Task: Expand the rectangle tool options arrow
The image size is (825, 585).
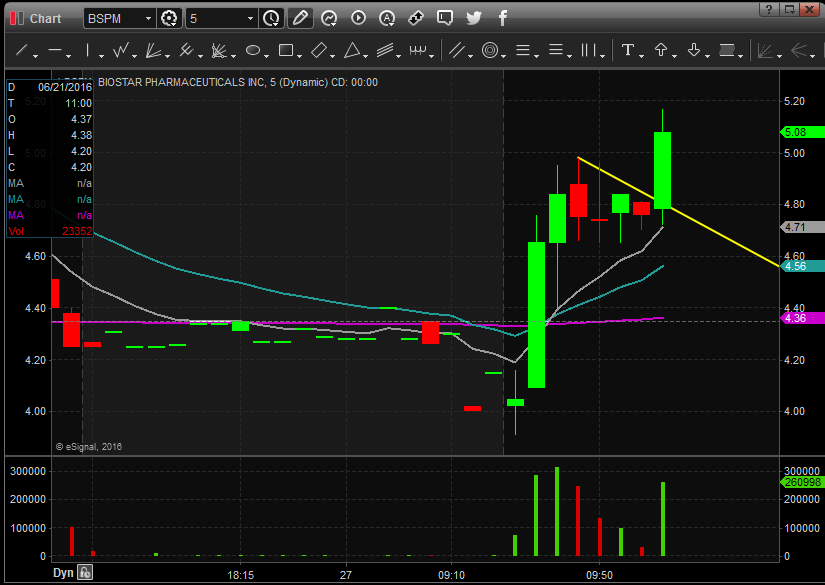Action: pos(299,56)
